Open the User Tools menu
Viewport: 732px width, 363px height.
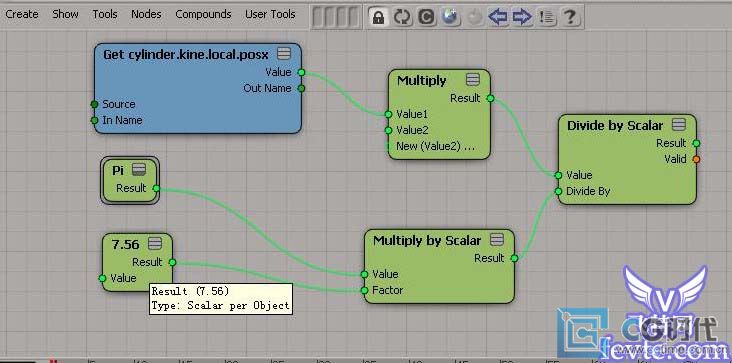coord(270,14)
